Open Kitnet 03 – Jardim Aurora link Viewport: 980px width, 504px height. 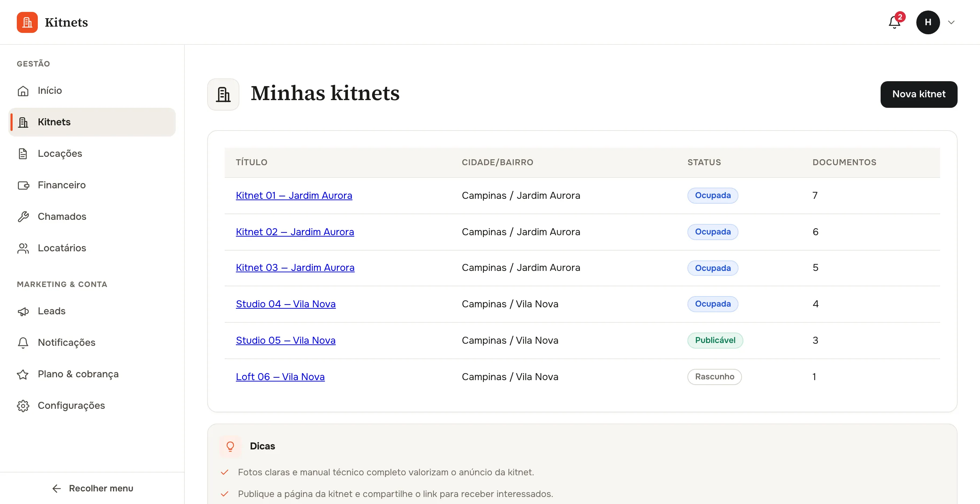tap(295, 268)
